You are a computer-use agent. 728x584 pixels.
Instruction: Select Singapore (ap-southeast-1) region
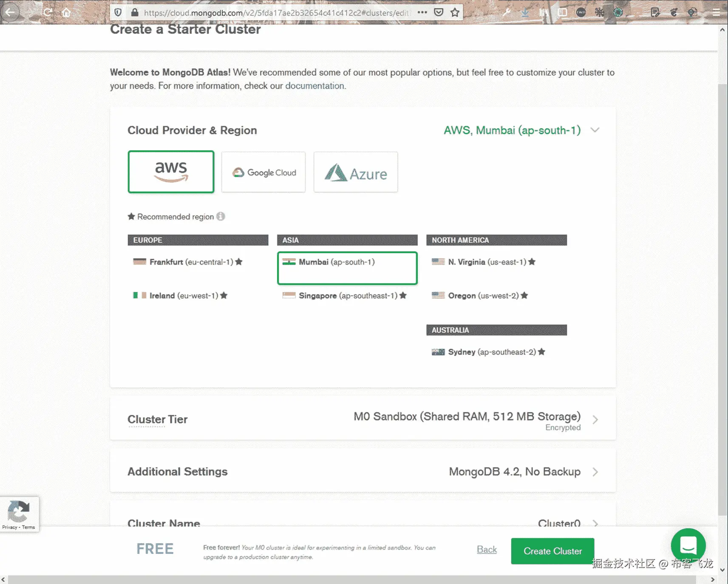[x=345, y=296]
